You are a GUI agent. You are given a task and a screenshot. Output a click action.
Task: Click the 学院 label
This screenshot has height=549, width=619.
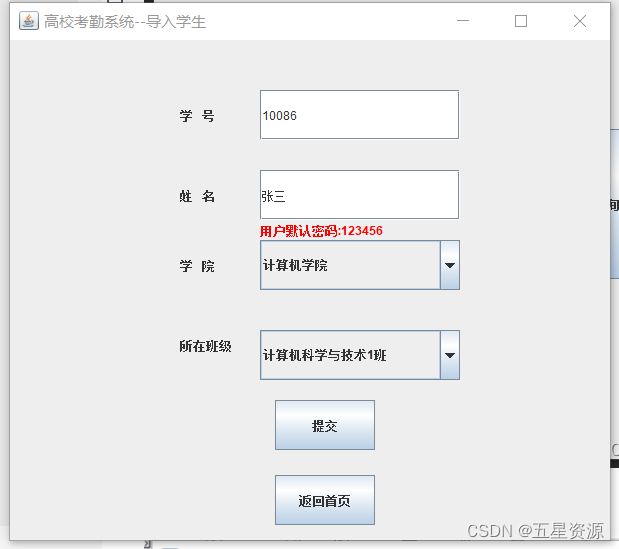197,266
